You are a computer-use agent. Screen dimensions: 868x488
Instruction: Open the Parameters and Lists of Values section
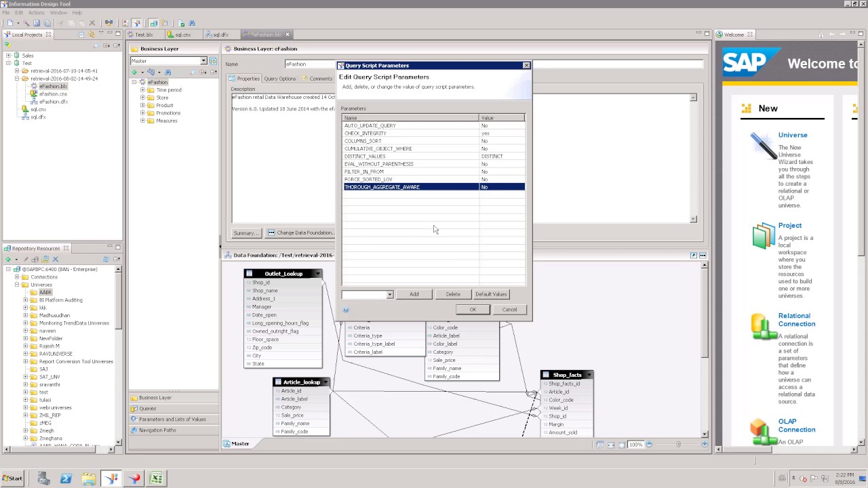tap(172, 420)
